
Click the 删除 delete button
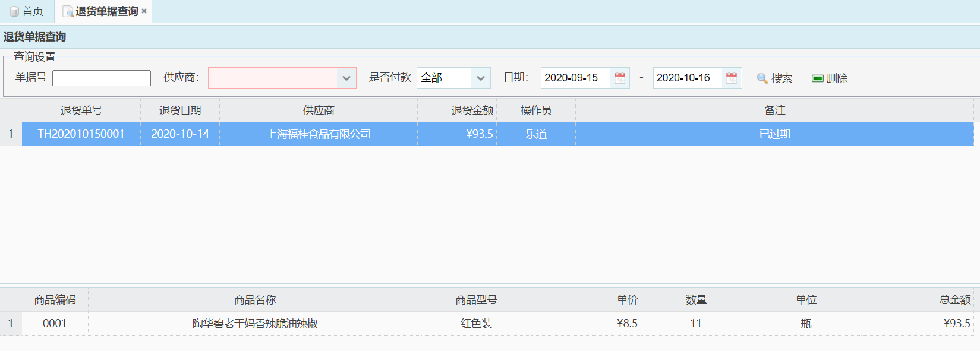(830, 78)
